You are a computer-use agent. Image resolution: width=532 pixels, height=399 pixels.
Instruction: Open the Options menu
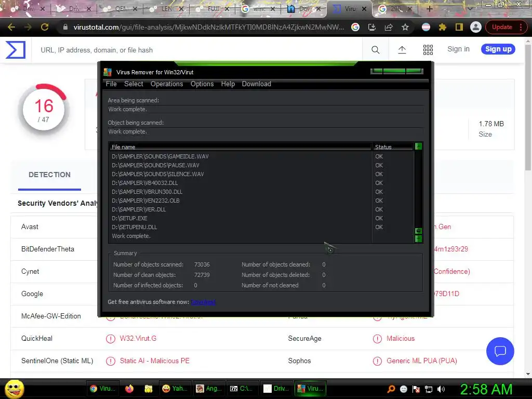202,84
